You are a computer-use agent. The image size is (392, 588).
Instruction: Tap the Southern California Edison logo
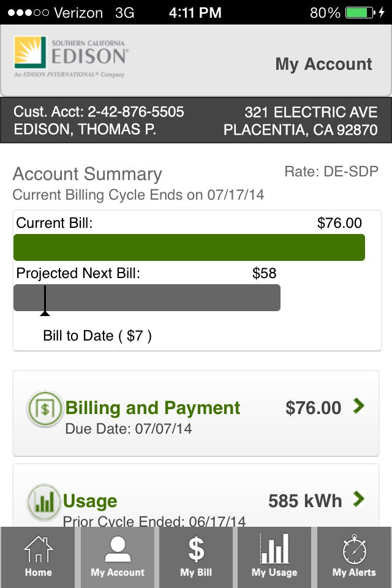click(x=71, y=57)
